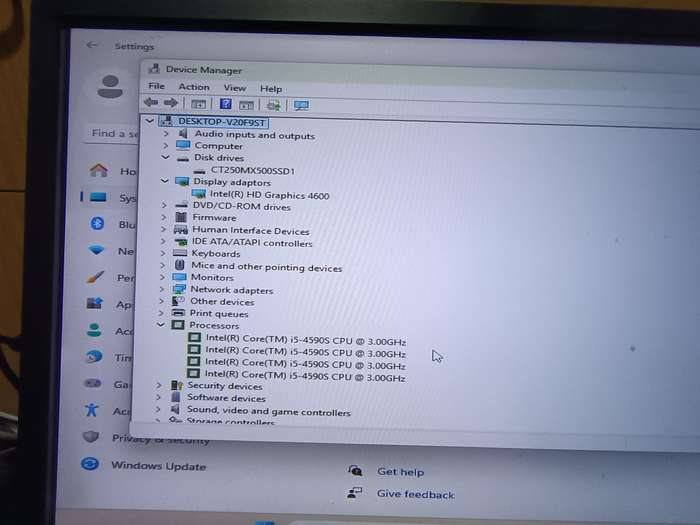
Task: Select the DESKTOP-V20F9ST root node
Action: pos(222,122)
